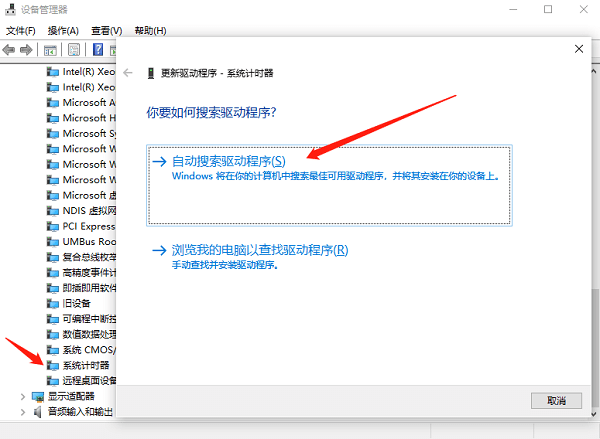Click the 显示适配器 category icon
This screenshot has height=439, width=600.
point(39,396)
